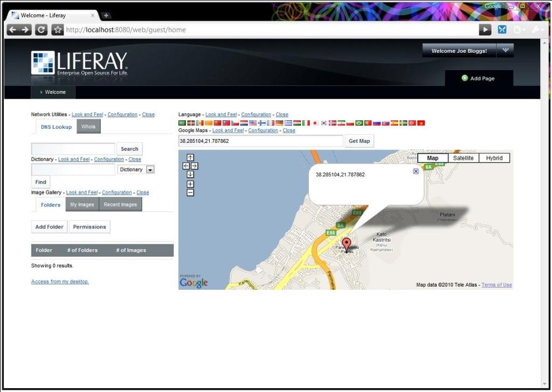Click the red map marker pin
Screen dimensions: 552x392
(347, 244)
